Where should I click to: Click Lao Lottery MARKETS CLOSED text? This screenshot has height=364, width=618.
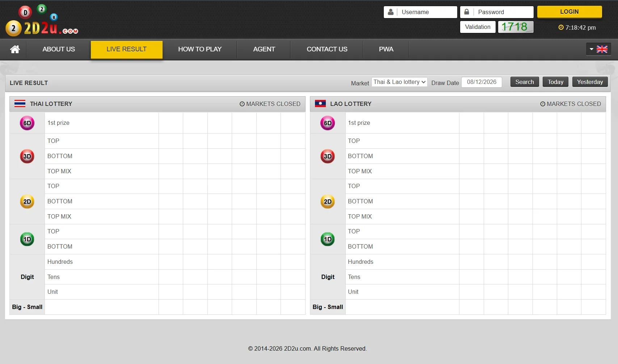click(574, 104)
